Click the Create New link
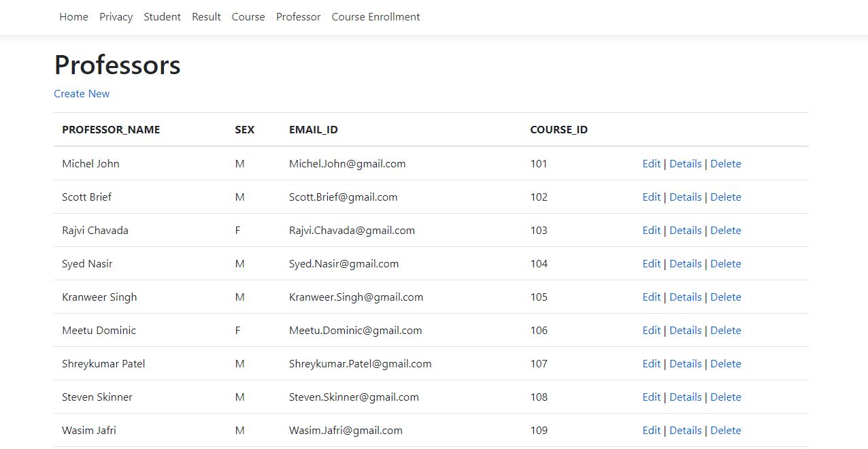Image resolution: width=868 pixels, height=449 pixels. (x=81, y=93)
